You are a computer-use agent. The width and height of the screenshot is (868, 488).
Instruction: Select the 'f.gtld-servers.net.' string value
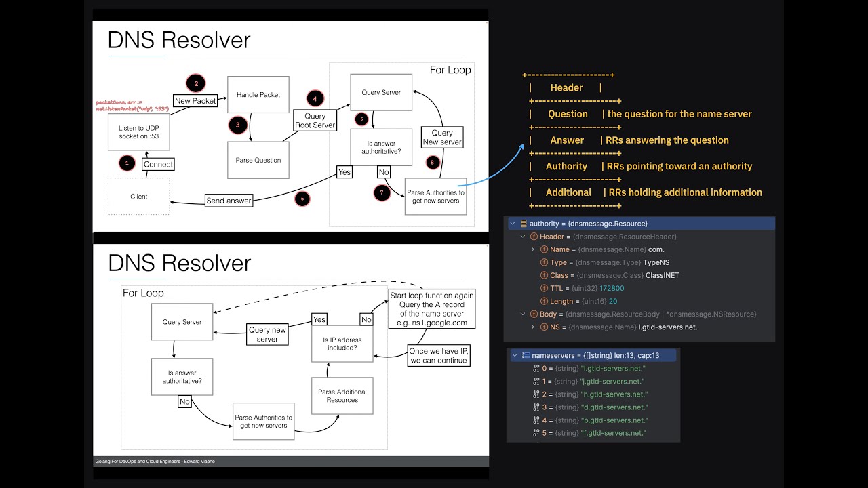[x=613, y=433]
